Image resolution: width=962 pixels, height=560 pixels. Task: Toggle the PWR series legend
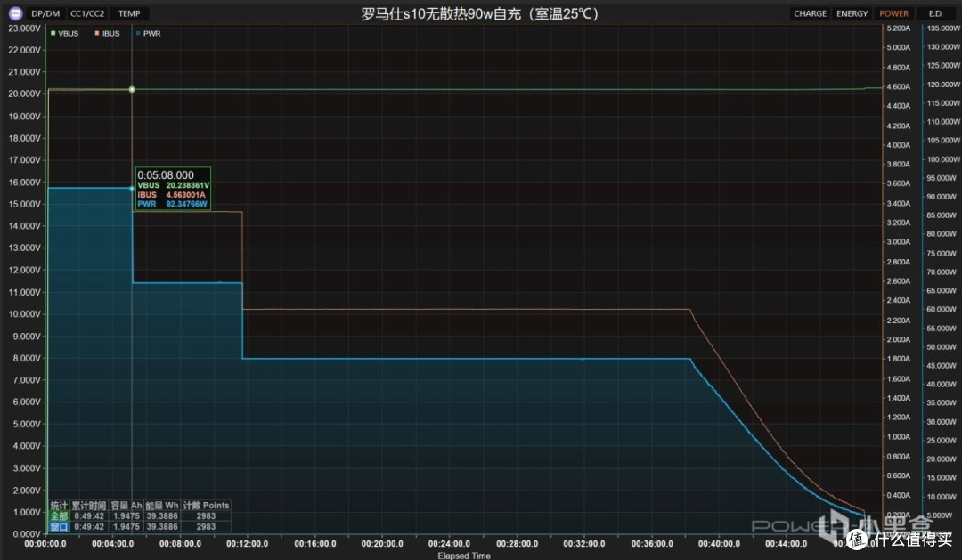[149, 33]
